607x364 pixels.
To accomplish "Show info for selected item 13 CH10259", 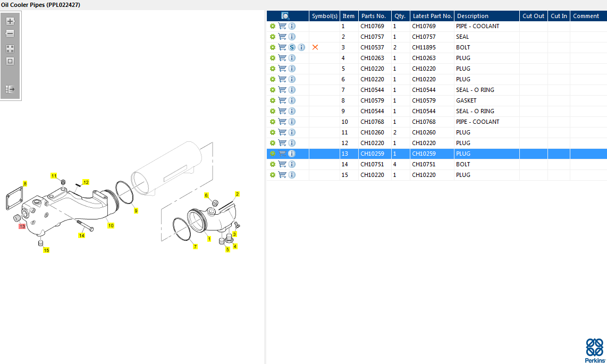I will pos(292,154).
